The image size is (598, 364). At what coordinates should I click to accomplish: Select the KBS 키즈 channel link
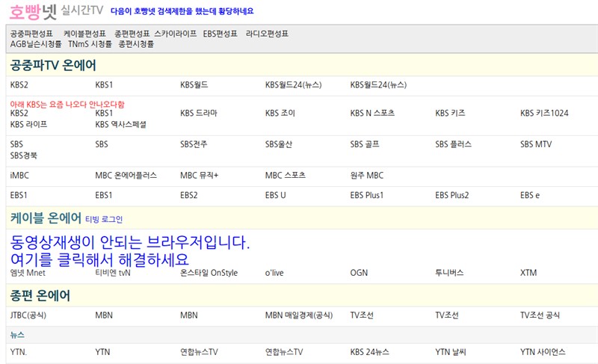pyautogui.click(x=450, y=113)
